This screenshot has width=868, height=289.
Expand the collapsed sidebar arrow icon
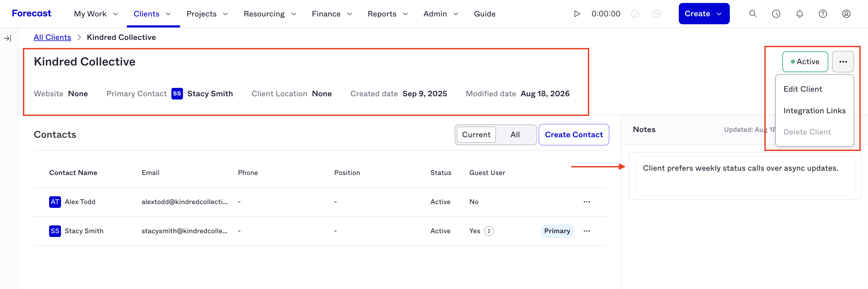point(8,38)
